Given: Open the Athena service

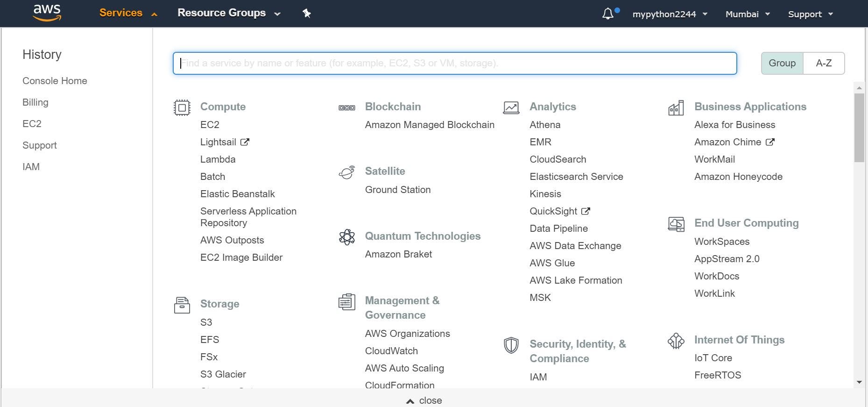Looking at the screenshot, I should [x=545, y=125].
